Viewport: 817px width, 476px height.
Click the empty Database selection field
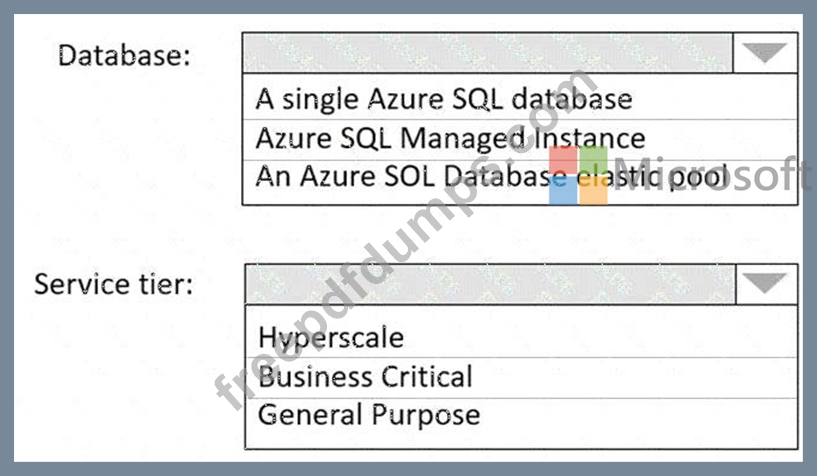pyautogui.click(x=487, y=53)
